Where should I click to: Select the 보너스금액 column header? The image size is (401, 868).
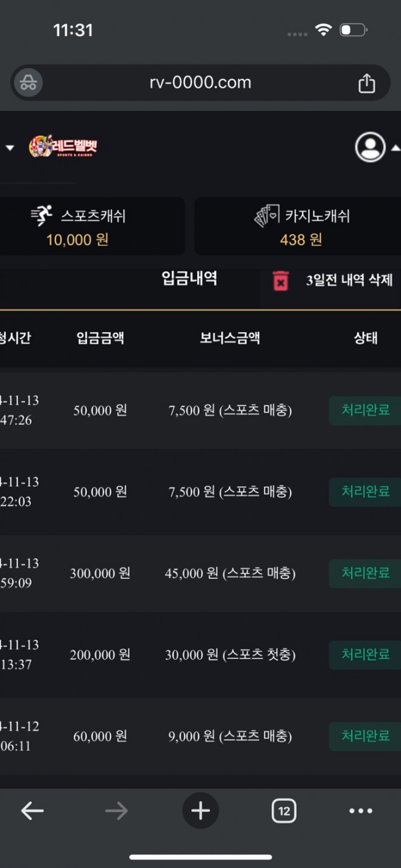point(229,338)
